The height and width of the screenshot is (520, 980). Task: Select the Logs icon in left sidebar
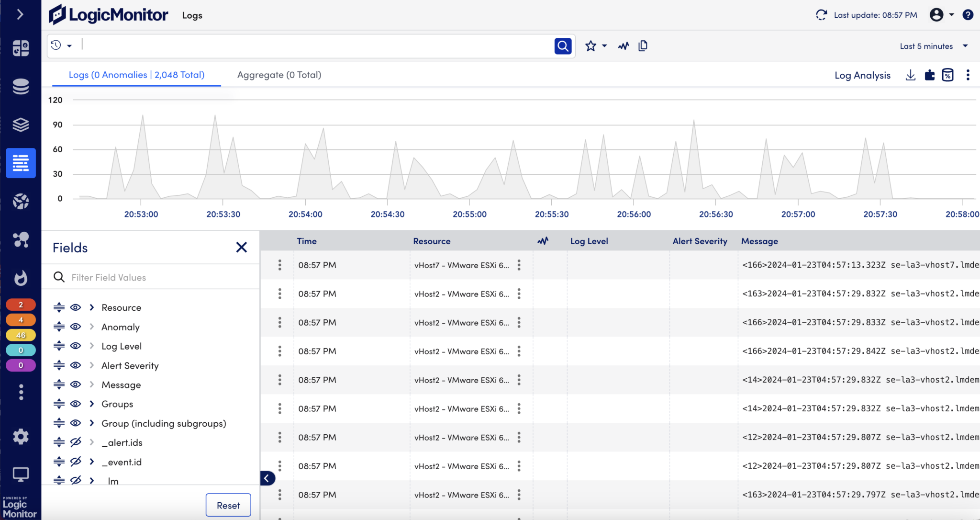click(x=21, y=163)
